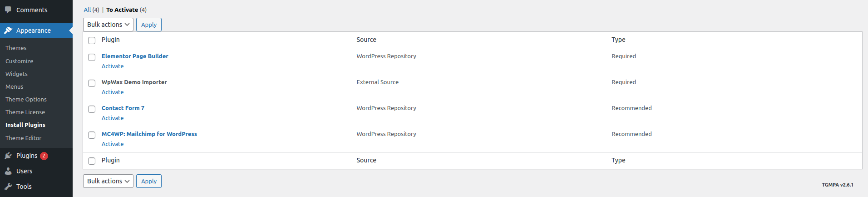868x197 pixels.
Task: Click the Plugins plug icon
Action: point(8,156)
